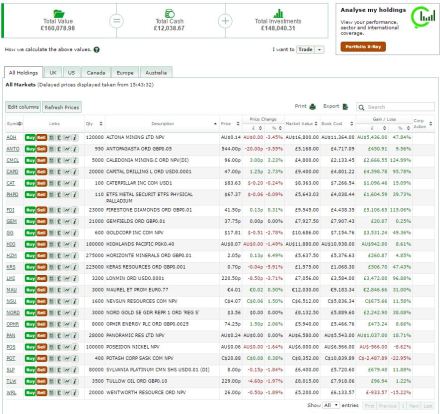Open the NORD symbol link
The image size is (440, 414).
[13, 313]
